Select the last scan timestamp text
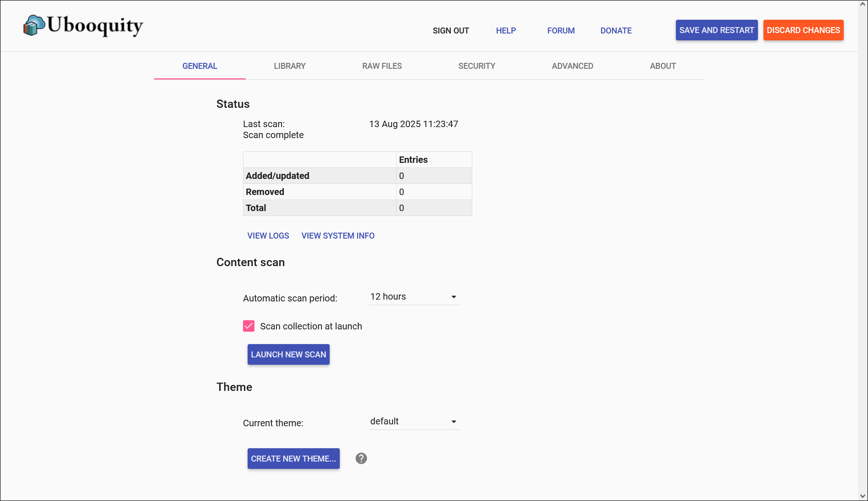868x501 pixels. [414, 124]
